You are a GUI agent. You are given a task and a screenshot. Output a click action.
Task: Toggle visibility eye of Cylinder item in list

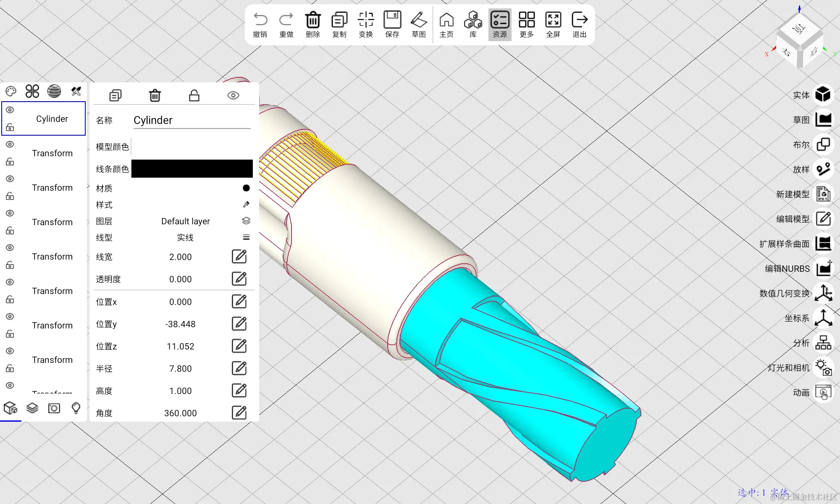point(10,110)
